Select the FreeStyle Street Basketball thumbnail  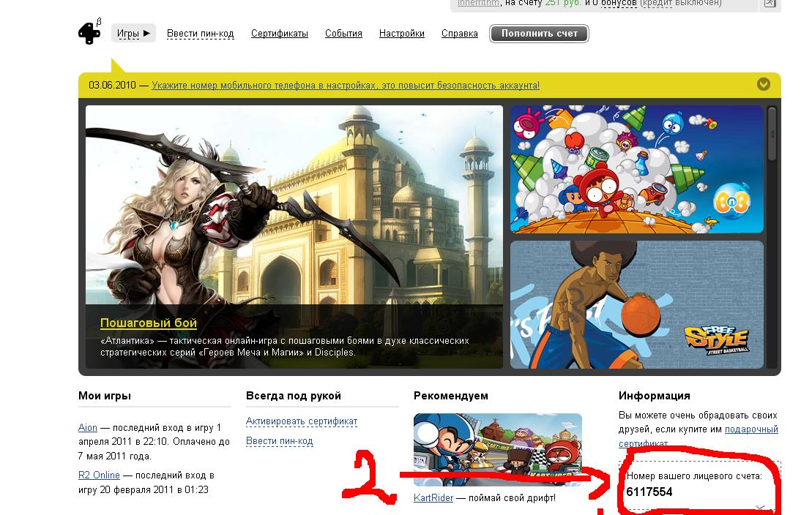[637, 304]
